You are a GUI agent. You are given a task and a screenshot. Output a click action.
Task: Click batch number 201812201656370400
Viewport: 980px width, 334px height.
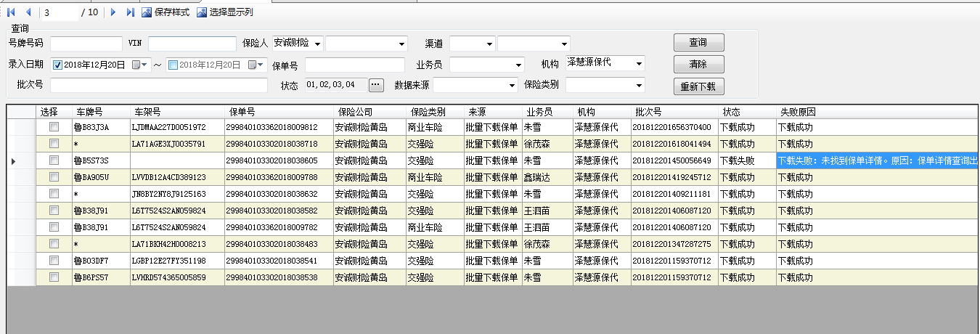[x=674, y=127]
